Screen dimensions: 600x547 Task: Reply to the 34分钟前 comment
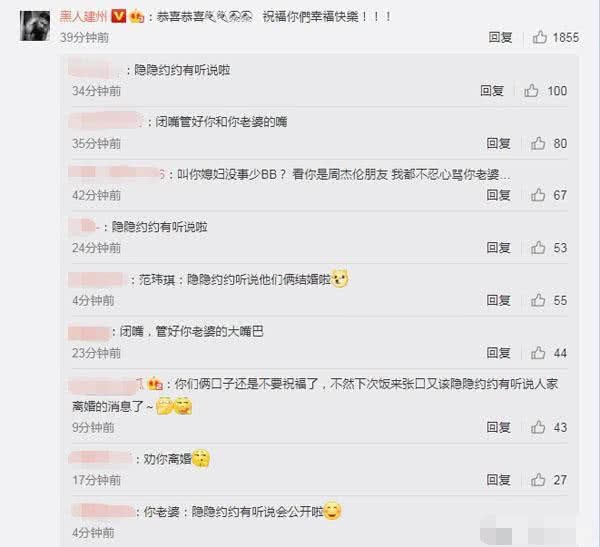click(492, 90)
